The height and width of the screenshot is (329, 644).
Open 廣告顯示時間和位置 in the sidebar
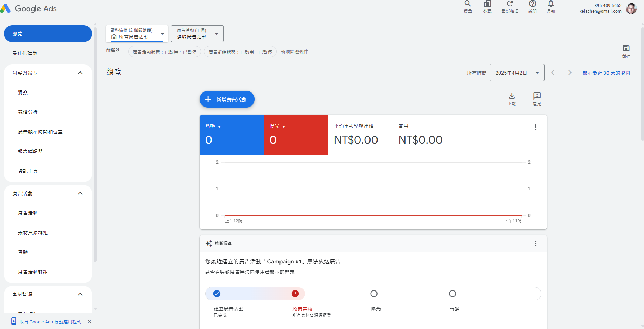click(x=48, y=132)
